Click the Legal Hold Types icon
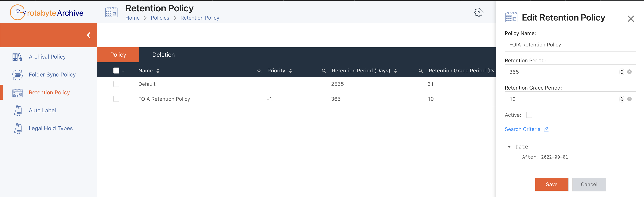644x197 pixels. [18, 129]
